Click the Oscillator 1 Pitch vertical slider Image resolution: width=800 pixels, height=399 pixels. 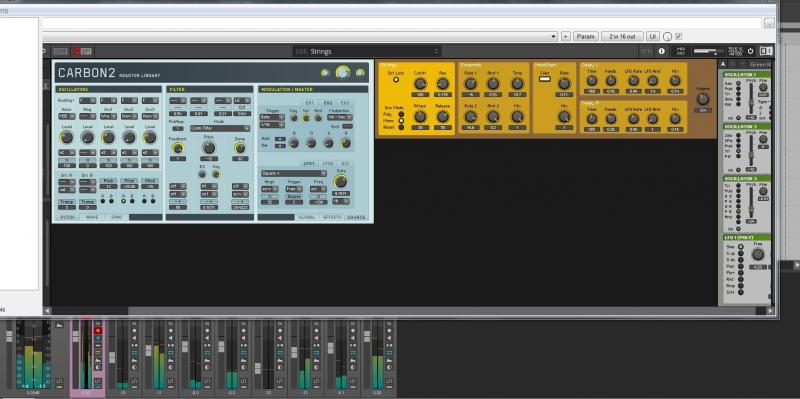tap(751, 98)
